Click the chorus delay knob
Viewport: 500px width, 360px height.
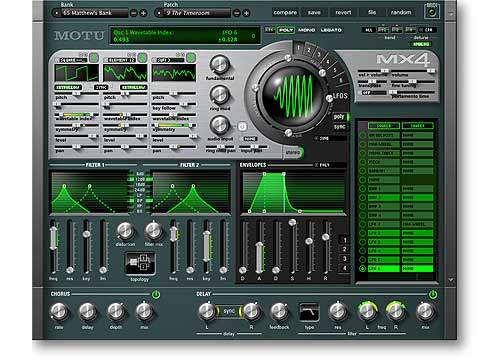88,312
